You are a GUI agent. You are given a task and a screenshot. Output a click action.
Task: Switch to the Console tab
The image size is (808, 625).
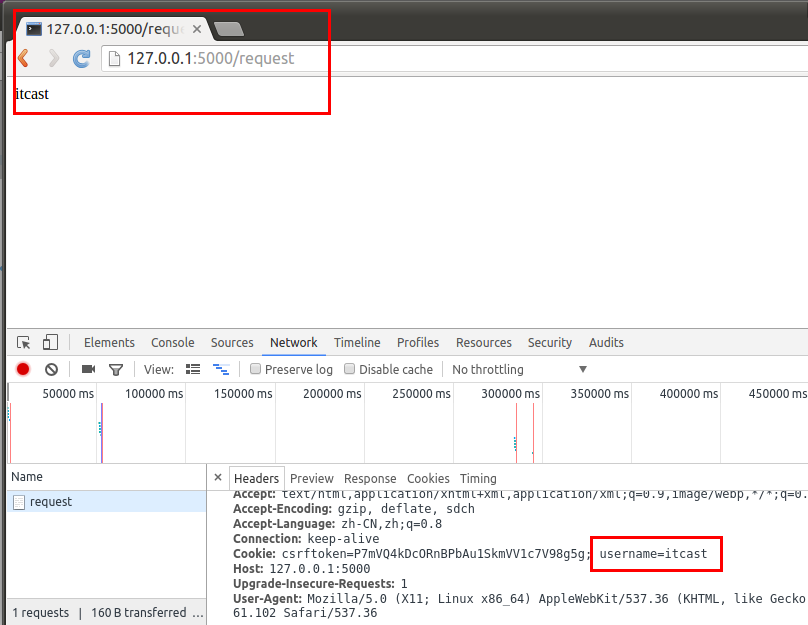(x=172, y=342)
